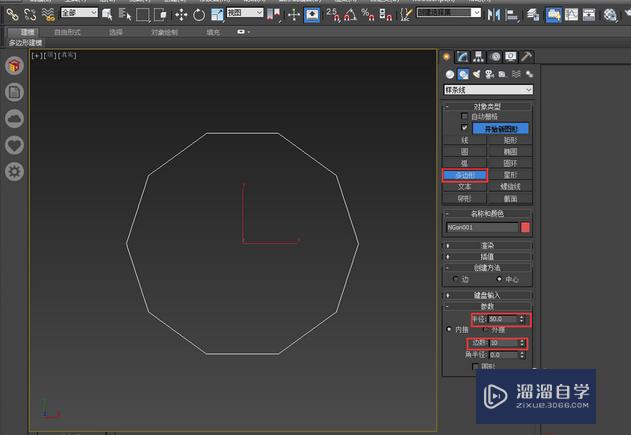Click the 3D cube sidebar icon
The height and width of the screenshot is (435, 631).
14,65
